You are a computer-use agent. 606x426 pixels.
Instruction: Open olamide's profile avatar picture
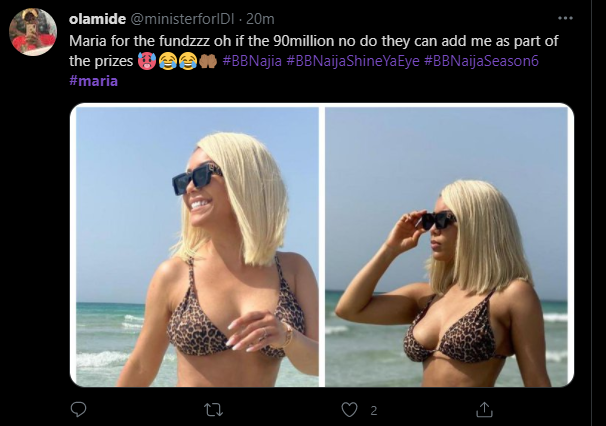click(33, 32)
